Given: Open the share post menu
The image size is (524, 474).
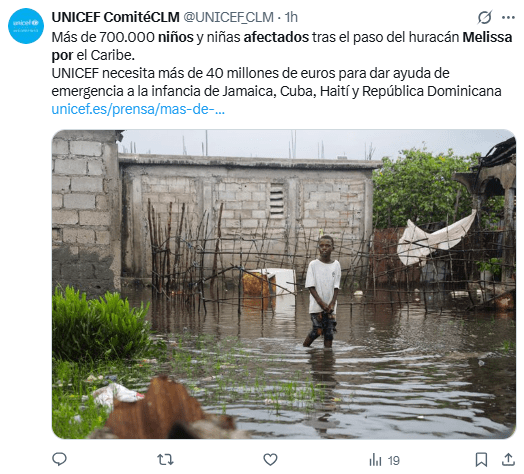Looking at the screenshot, I should 508,460.
